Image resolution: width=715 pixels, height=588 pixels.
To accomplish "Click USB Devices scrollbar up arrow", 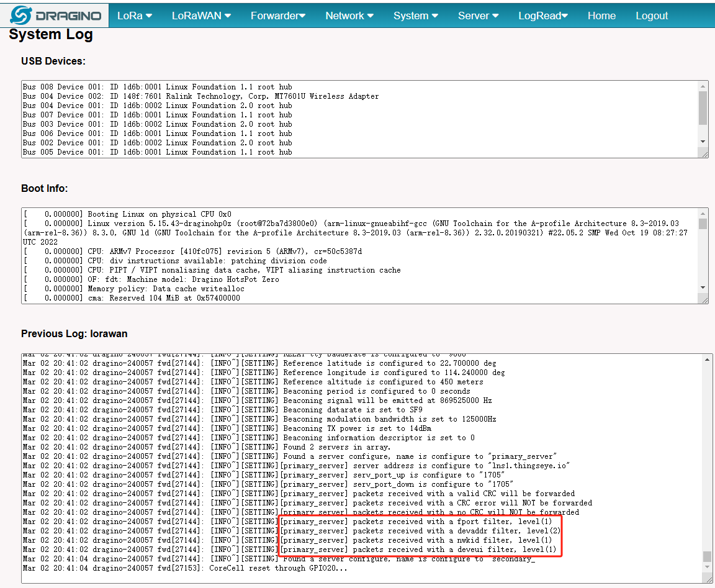I will (703, 86).
